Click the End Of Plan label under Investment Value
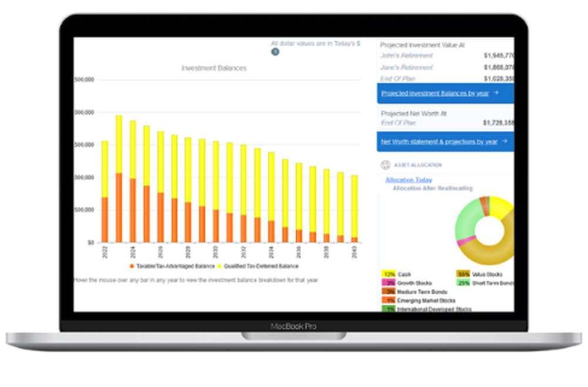588x387 pixels. pyautogui.click(x=398, y=79)
